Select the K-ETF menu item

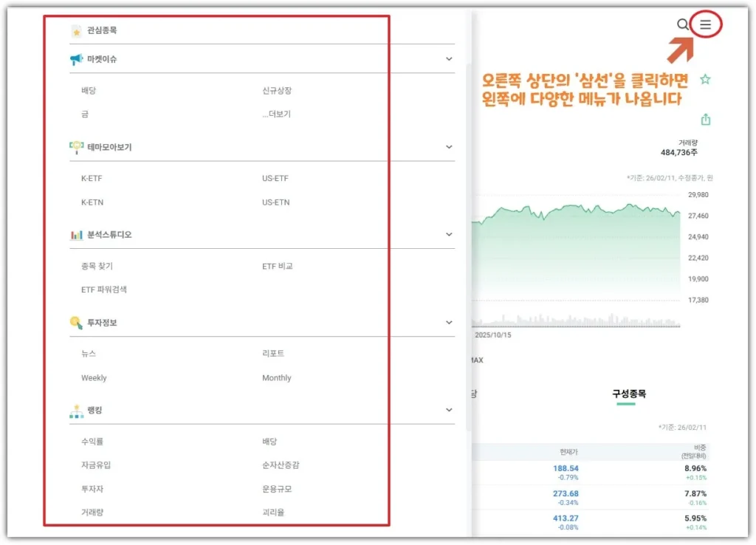pos(92,179)
